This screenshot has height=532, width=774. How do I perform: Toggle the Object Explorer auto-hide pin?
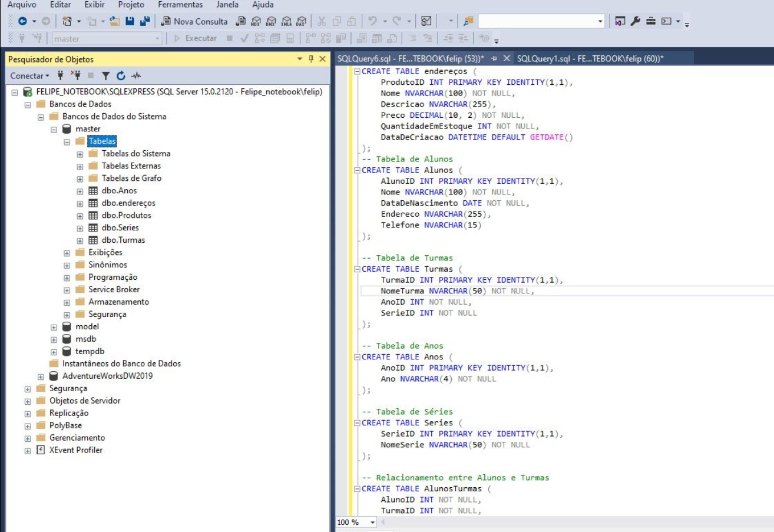[311, 59]
